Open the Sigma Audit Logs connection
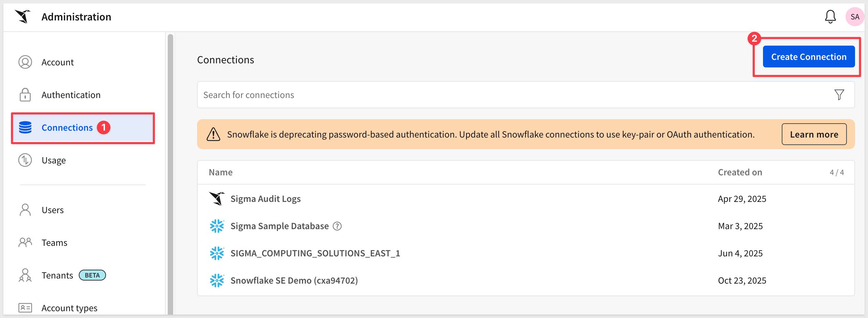 (x=265, y=199)
